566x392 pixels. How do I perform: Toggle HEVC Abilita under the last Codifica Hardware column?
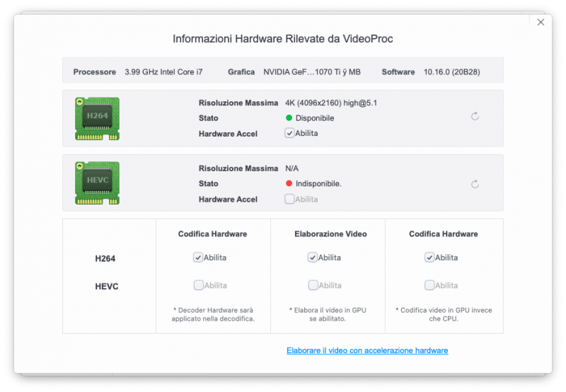[x=429, y=285]
